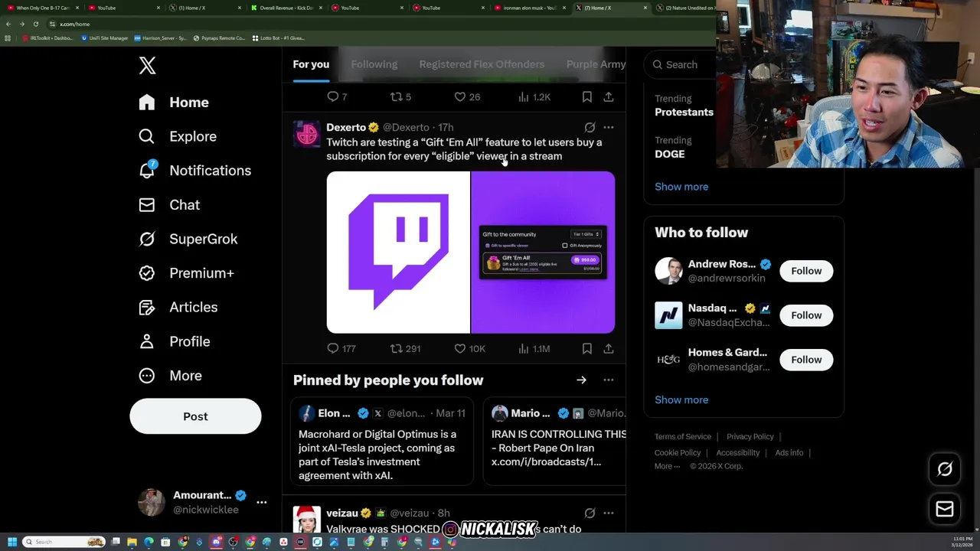Open Terms of Service link

(683, 437)
